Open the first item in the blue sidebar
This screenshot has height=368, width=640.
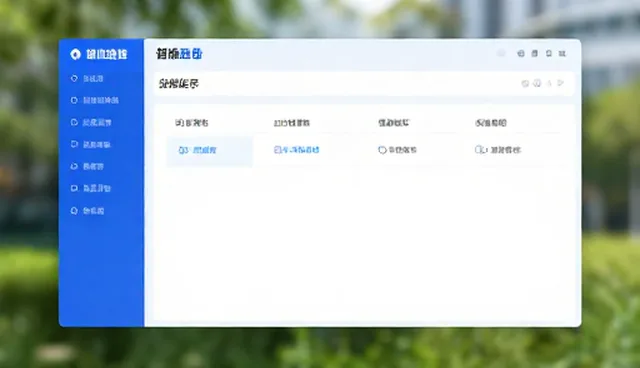[87, 78]
